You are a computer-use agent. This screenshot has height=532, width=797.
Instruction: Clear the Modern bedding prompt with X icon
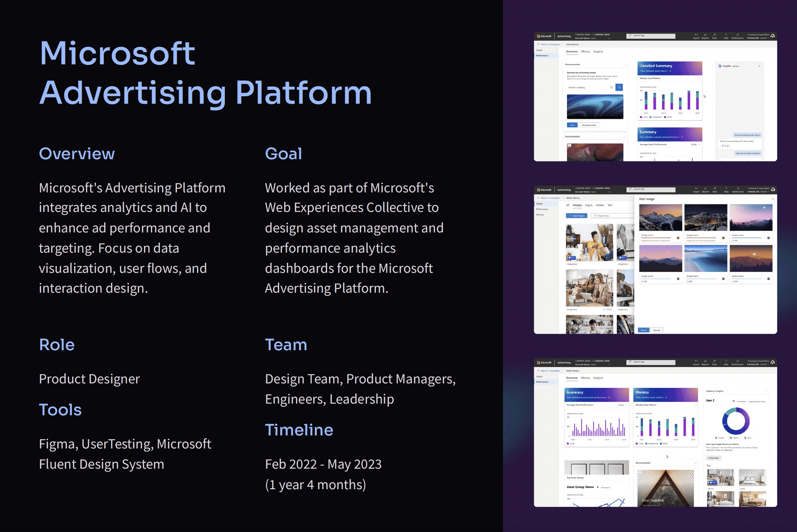[x=611, y=87]
